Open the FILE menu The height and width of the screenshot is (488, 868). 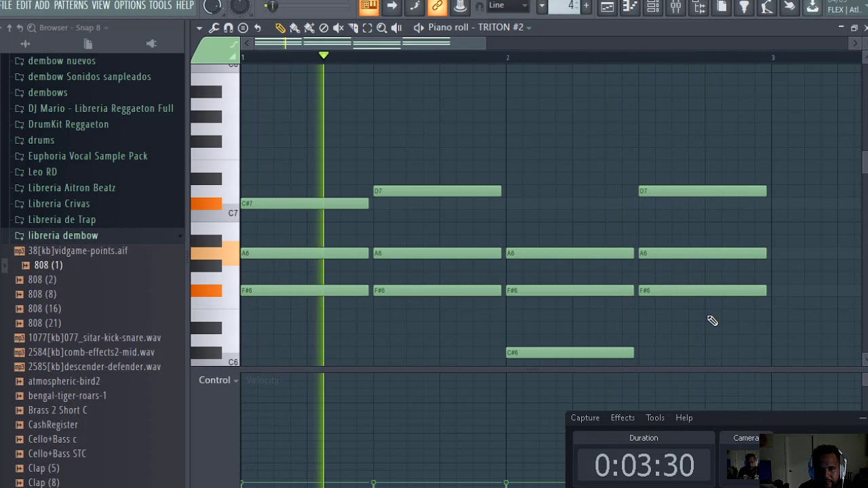pyautogui.click(x=6, y=5)
